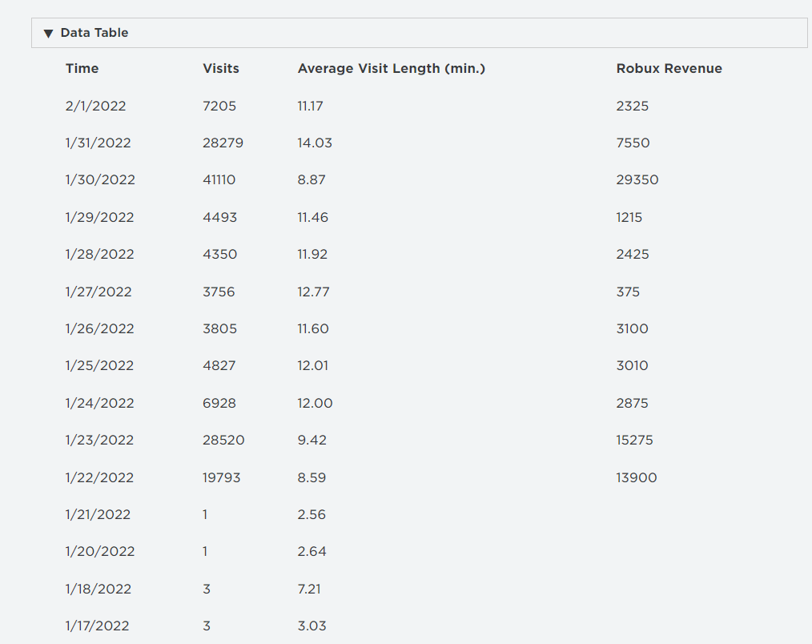The image size is (812, 644).
Task: Click the Data Table header label
Action: click(x=94, y=33)
